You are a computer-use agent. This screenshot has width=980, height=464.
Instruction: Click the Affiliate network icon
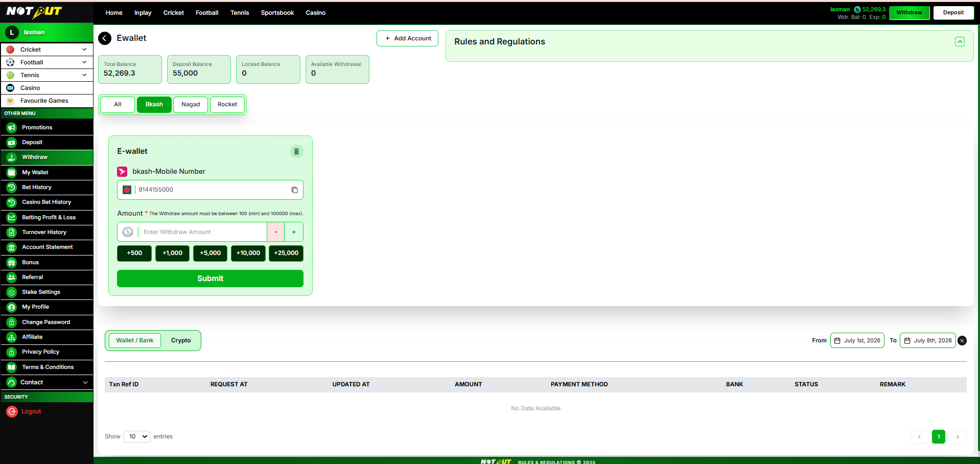tap(12, 337)
